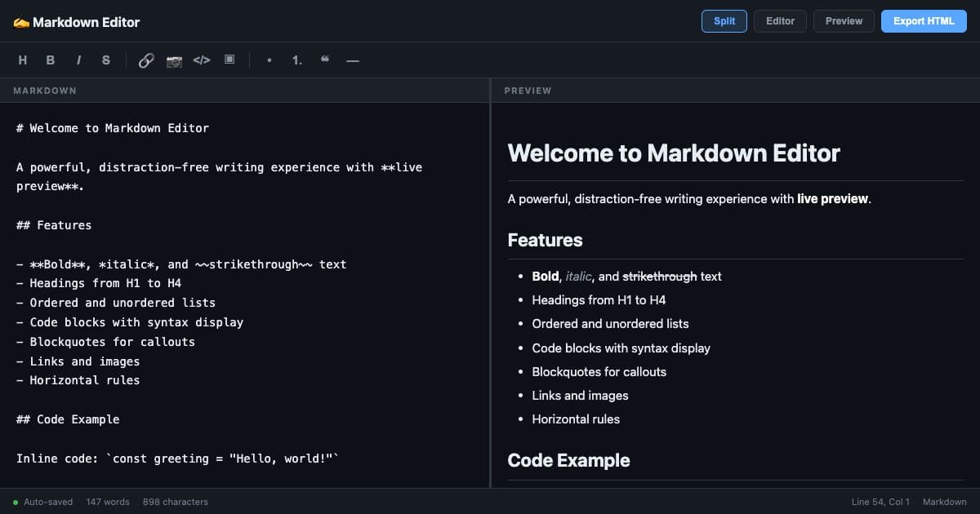Click 'Ordered and unordered lists' preview bullet
This screenshot has height=514, width=980.
coord(610,324)
